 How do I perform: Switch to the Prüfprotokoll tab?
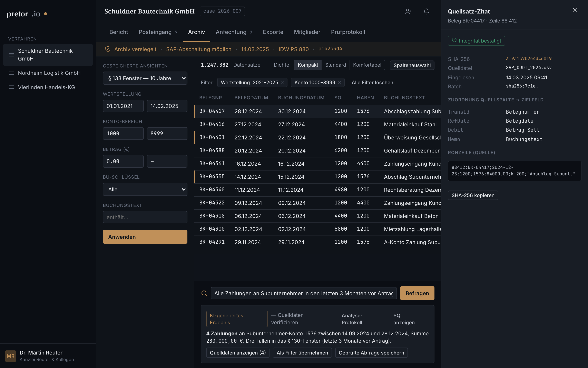pos(348,32)
